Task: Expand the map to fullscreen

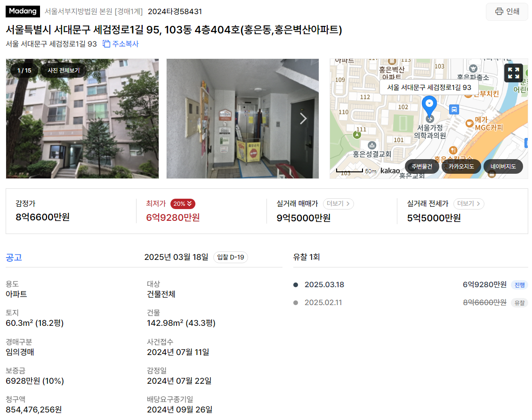Action: pos(513,73)
